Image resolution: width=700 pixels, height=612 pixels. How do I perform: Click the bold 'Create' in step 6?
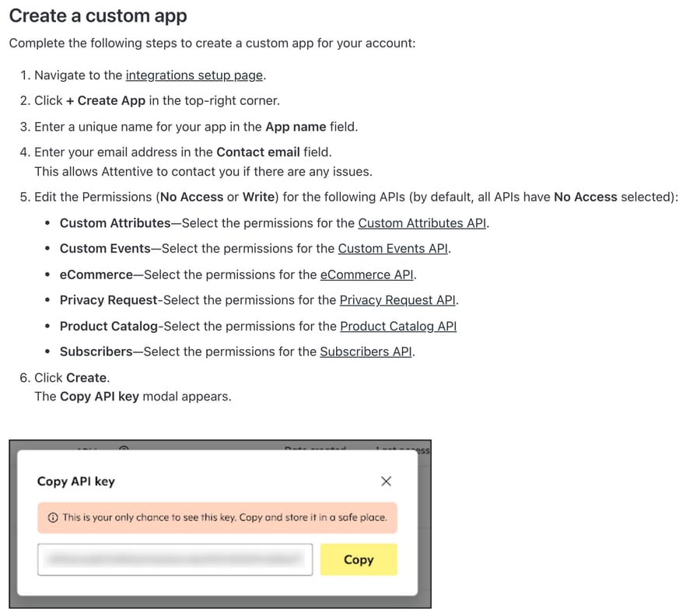[x=86, y=378]
